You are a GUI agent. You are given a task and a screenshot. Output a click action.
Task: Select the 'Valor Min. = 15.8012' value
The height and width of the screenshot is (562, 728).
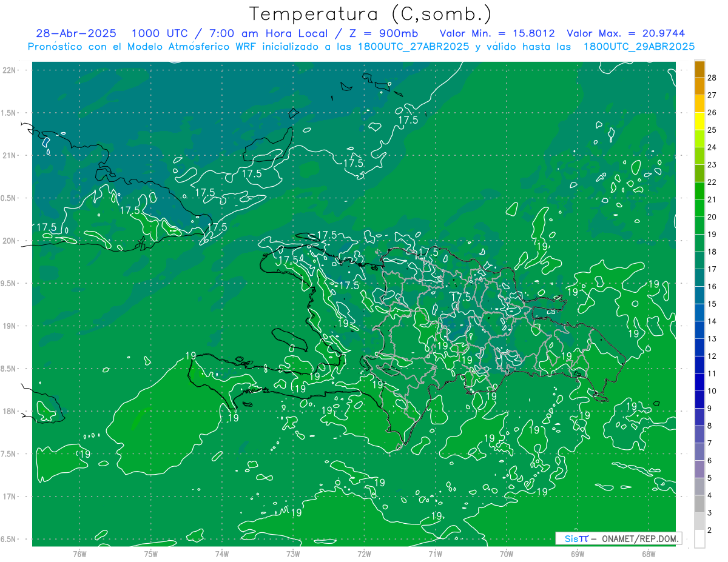497,33
